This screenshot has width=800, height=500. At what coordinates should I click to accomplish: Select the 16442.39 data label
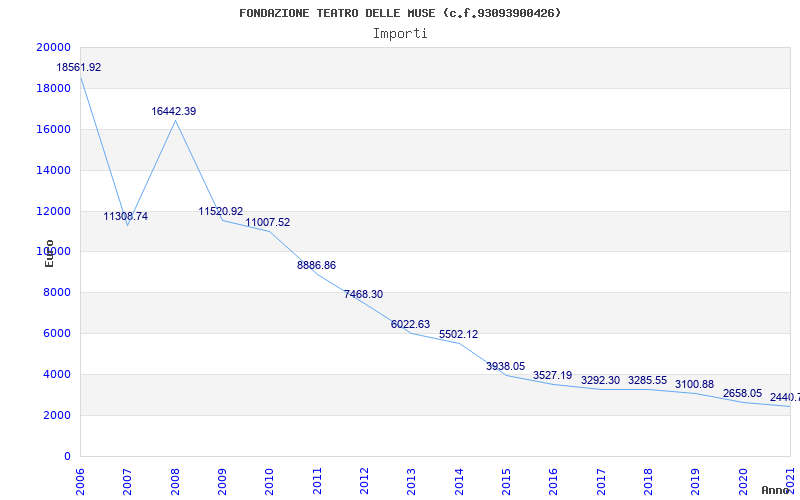pyautogui.click(x=173, y=111)
